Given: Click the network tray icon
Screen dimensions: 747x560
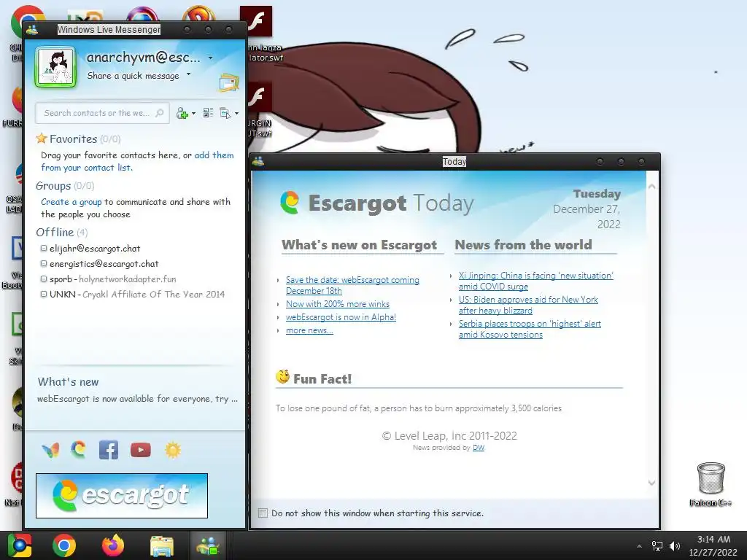Looking at the screenshot, I should [x=657, y=546].
